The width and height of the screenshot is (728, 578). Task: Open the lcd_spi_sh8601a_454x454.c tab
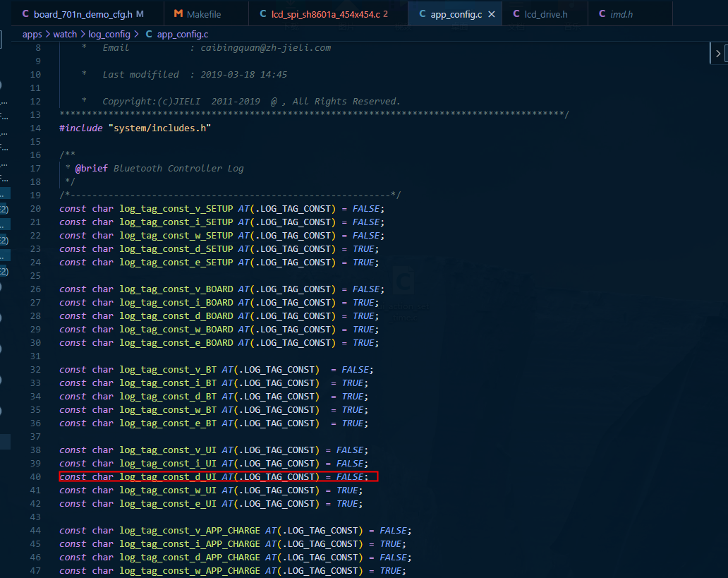coord(325,14)
